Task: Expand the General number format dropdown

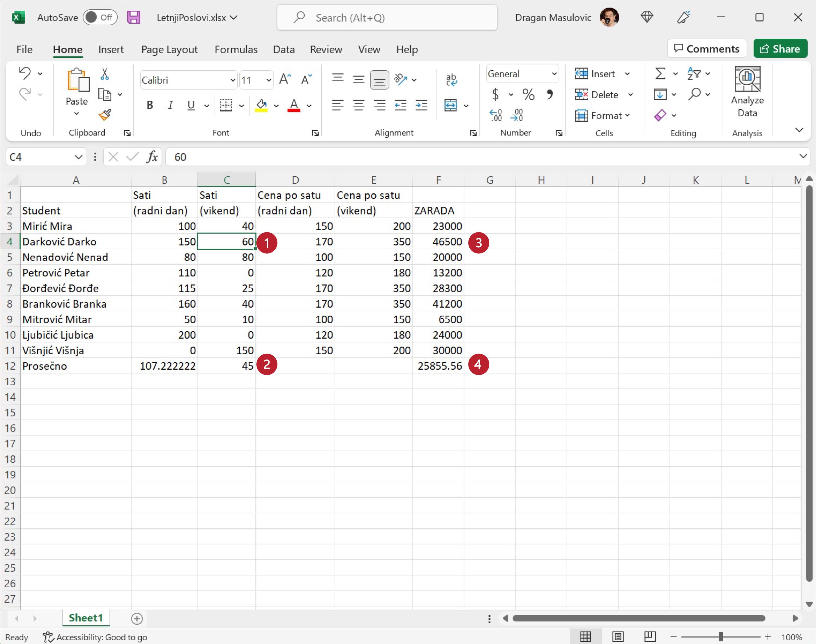Action: [554, 74]
